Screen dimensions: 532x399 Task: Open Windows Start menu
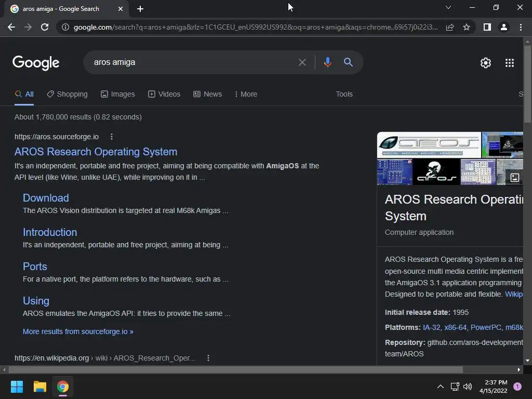17,387
